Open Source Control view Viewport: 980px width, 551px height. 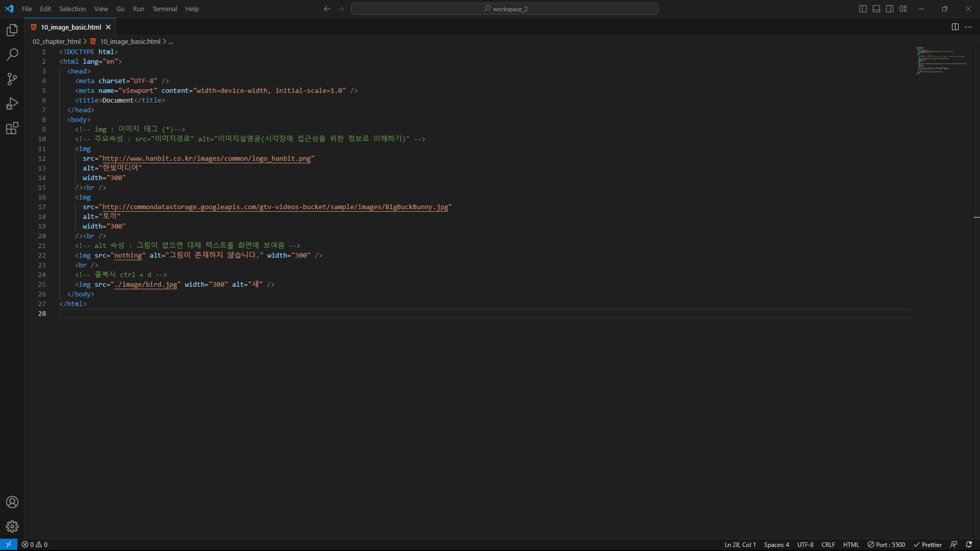click(x=12, y=79)
